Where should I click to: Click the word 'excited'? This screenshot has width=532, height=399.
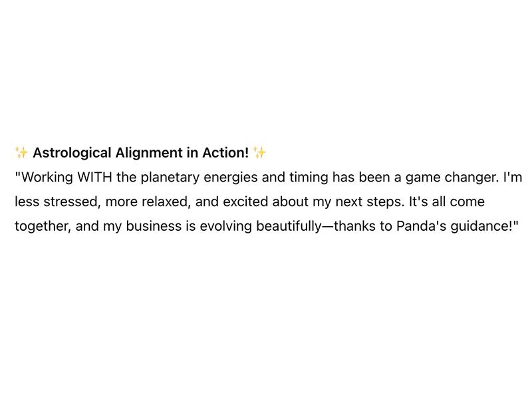(x=245, y=201)
